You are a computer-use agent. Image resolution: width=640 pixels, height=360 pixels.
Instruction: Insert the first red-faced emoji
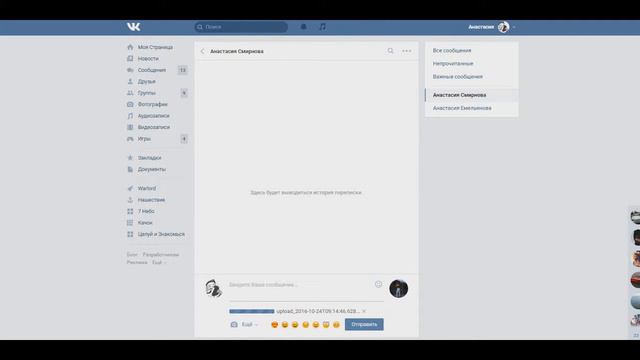point(275,325)
